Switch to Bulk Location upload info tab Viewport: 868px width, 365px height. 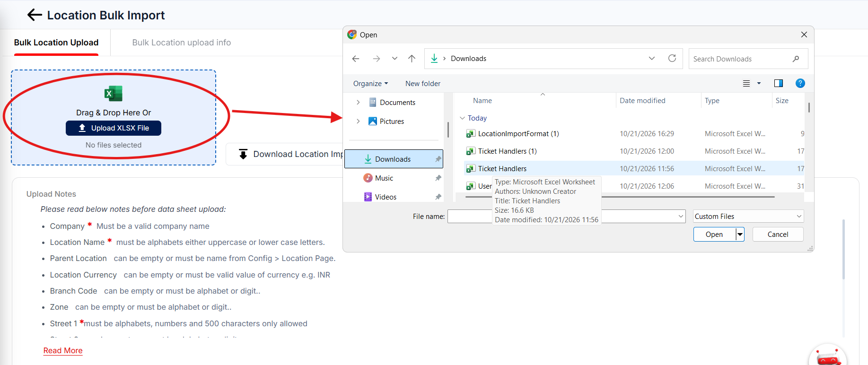point(182,43)
